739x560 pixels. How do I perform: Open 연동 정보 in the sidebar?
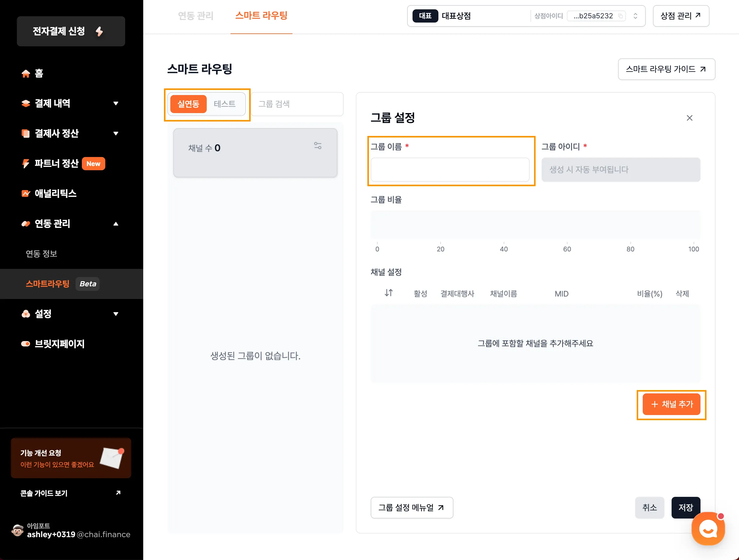[x=42, y=254]
